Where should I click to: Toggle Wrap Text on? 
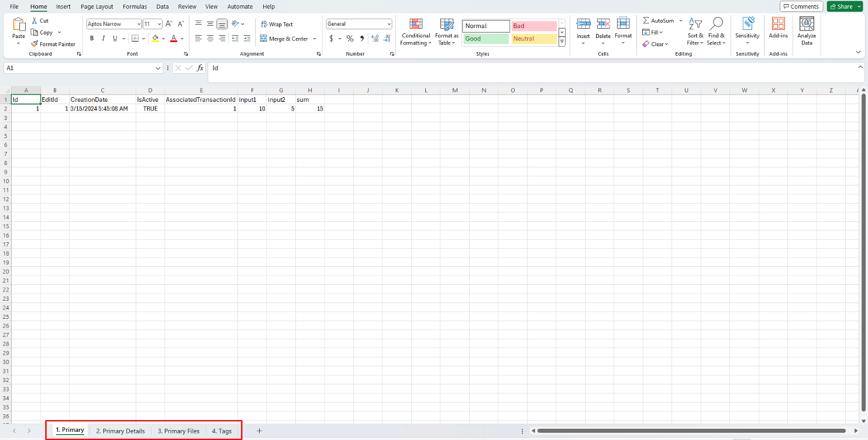pos(277,25)
